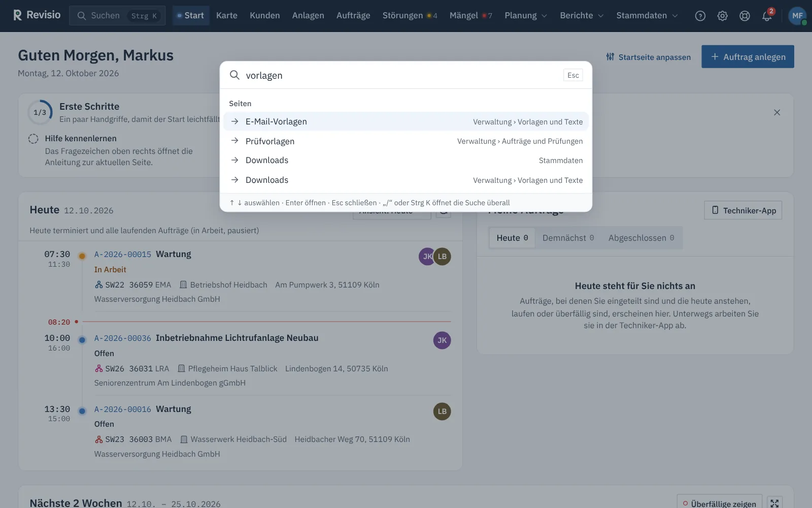Select Prüfvorlagen search result
Image resolution: width=812 pixels, height=508 pixels.
406,141
